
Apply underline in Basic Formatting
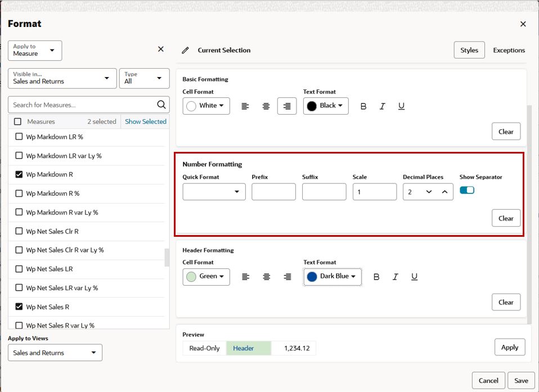[401, 106]
